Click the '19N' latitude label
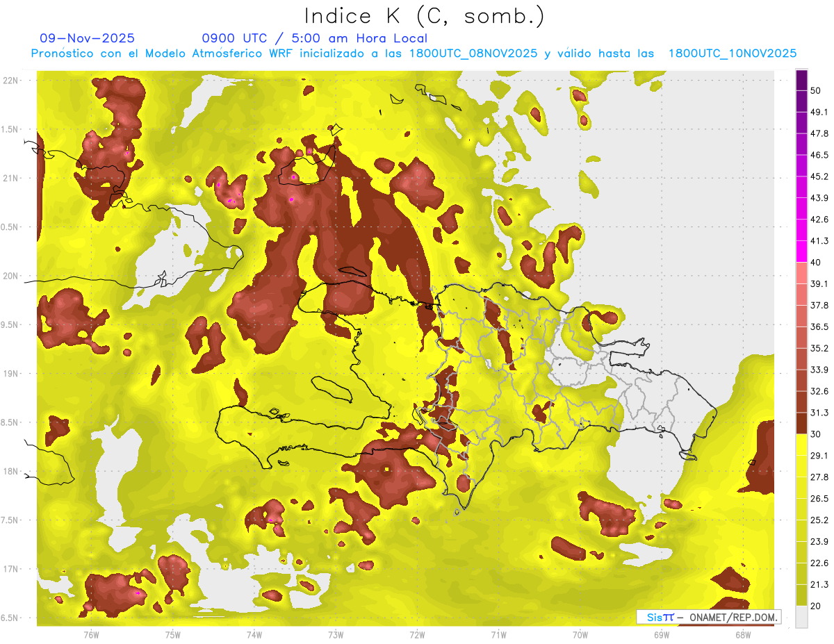 (10, 374)
